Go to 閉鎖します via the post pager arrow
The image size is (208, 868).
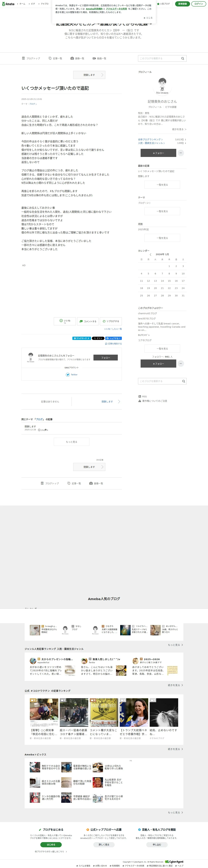click(111, 402)
